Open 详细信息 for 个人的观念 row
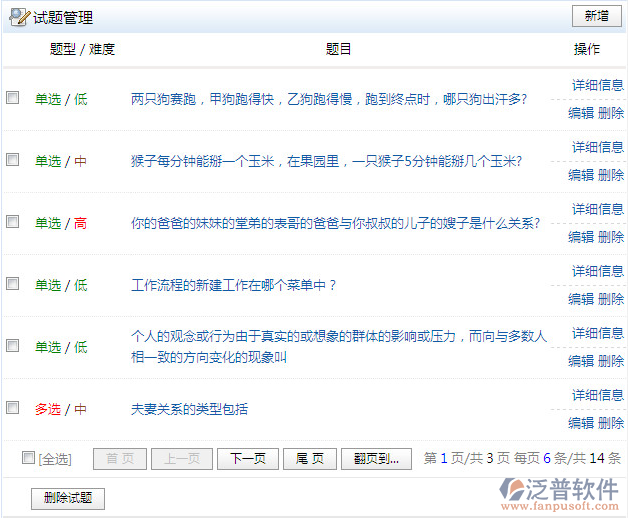This screenshot has width=629, height=522. click(598, 333)
